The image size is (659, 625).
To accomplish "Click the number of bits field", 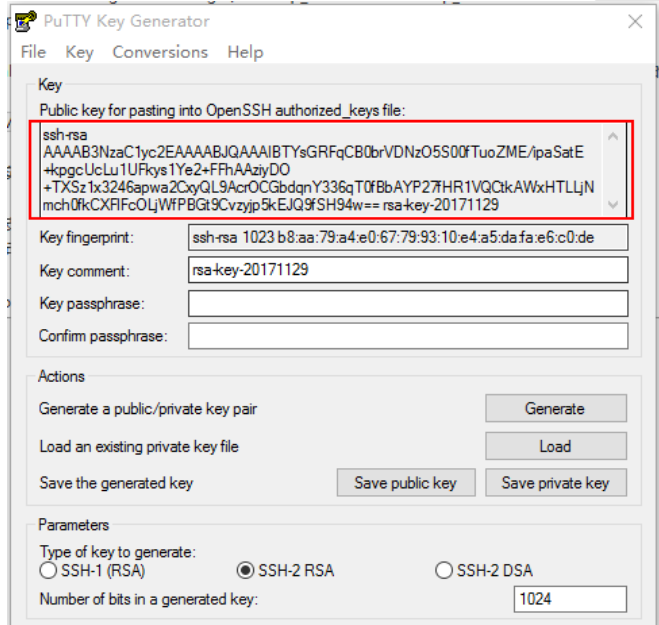I will pyautogui.click(x=570, y=599).
